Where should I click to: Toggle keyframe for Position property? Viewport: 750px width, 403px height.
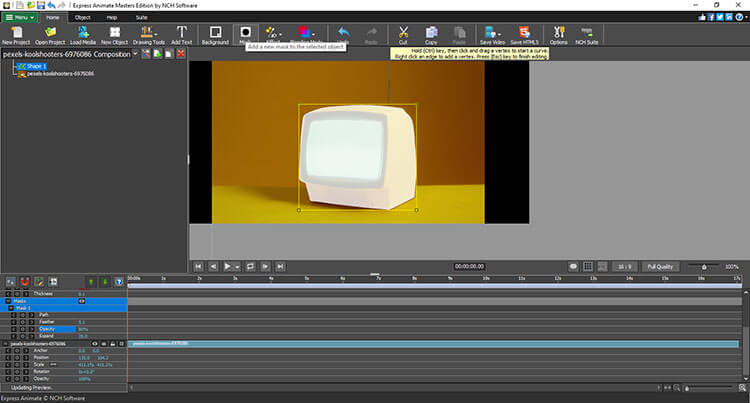[x=17, y=358]
